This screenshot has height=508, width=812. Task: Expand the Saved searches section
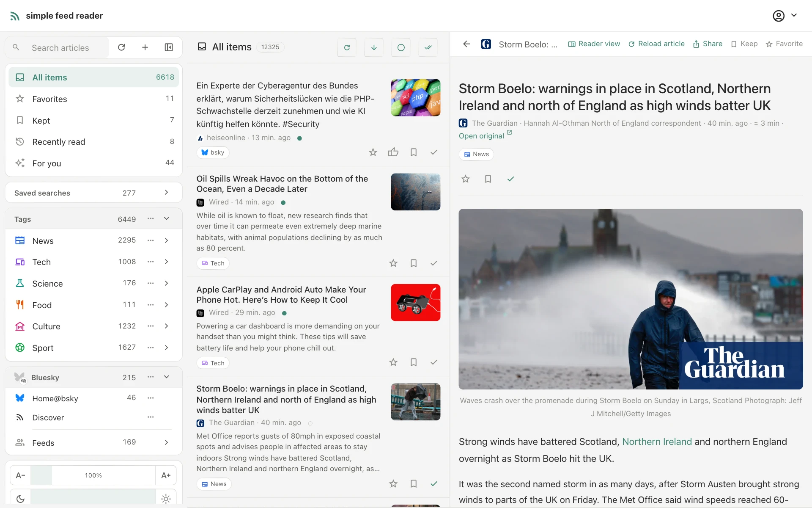(x=167, y=193)
